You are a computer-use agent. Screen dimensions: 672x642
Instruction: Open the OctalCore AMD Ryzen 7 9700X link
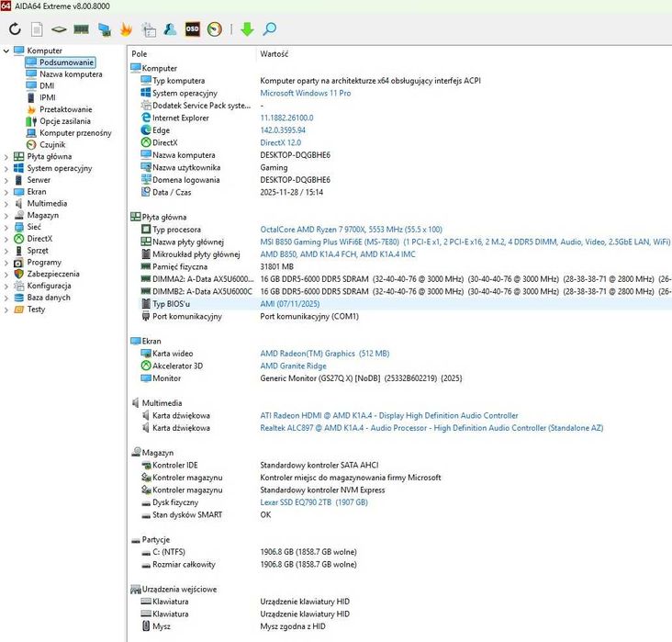pyautogui.click(x=351, y=230)
